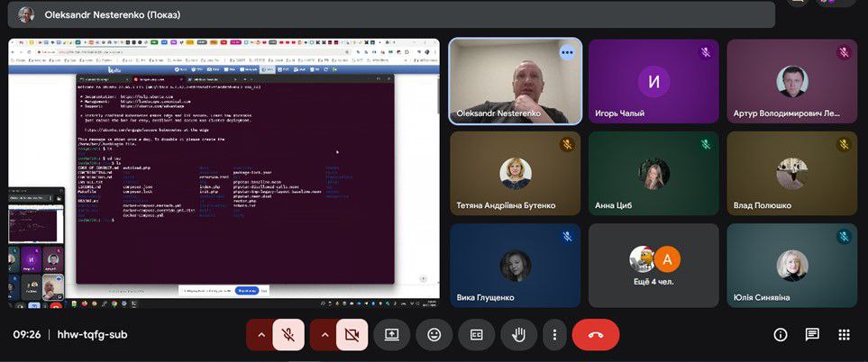Toggle closed captions

click(x=476, y=334)
